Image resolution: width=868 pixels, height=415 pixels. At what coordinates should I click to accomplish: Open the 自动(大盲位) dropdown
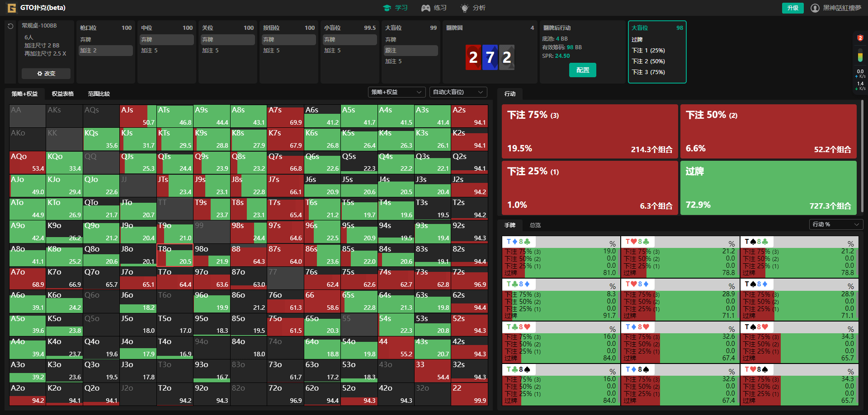pyautogui.click(x=458, y=92)
